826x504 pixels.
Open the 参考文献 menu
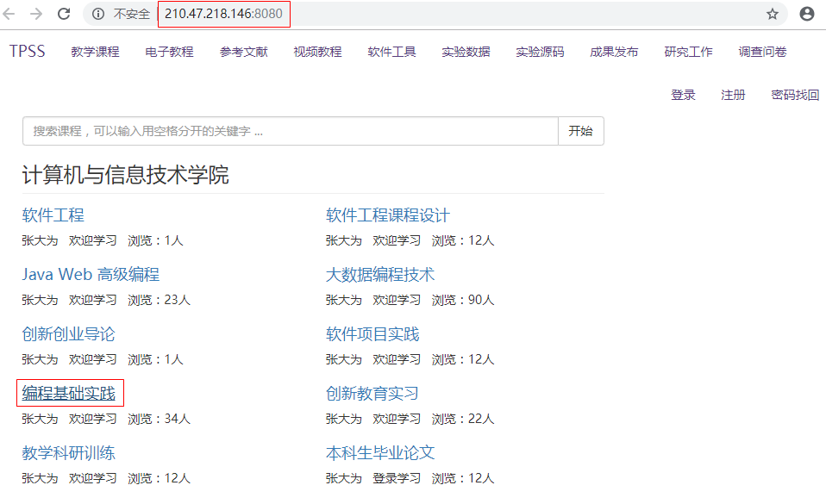244,52
